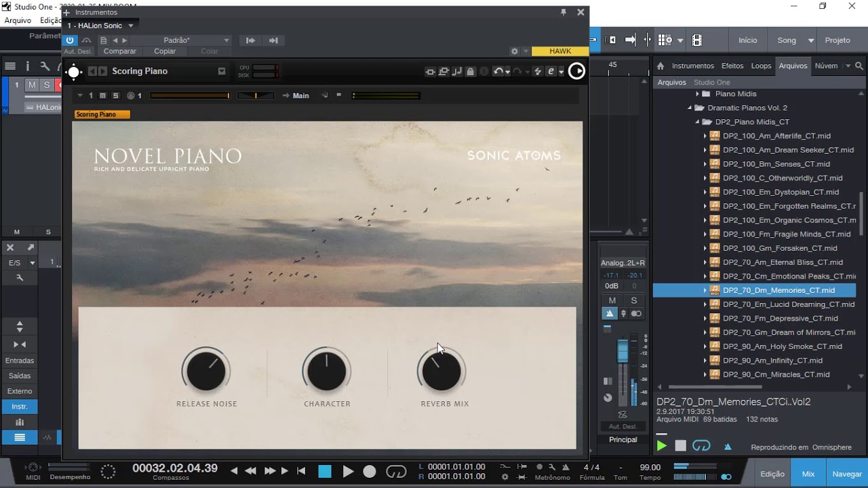Click the transport Record button
Viewport: 868px width, 488px height.
(370, 471)
